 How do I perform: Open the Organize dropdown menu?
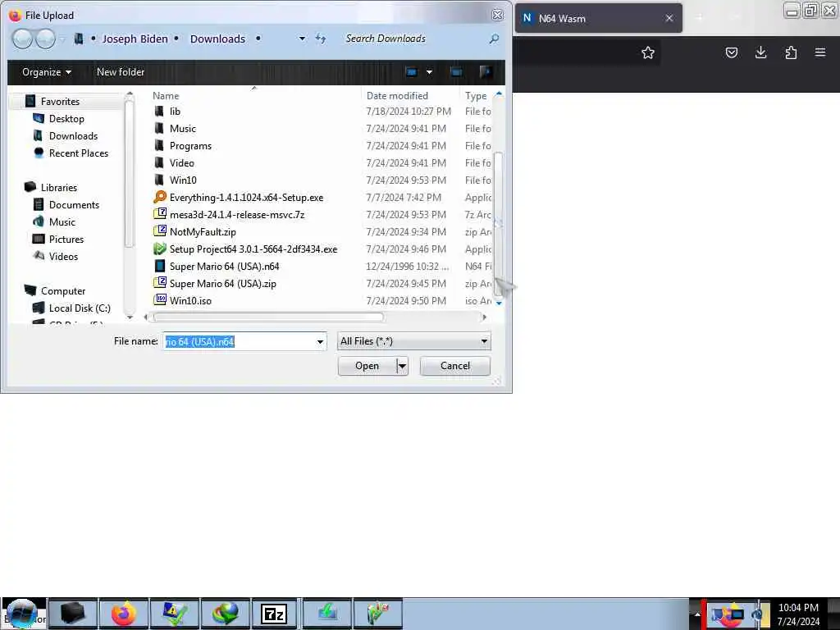pyautogui.click(x=47, y=72)
